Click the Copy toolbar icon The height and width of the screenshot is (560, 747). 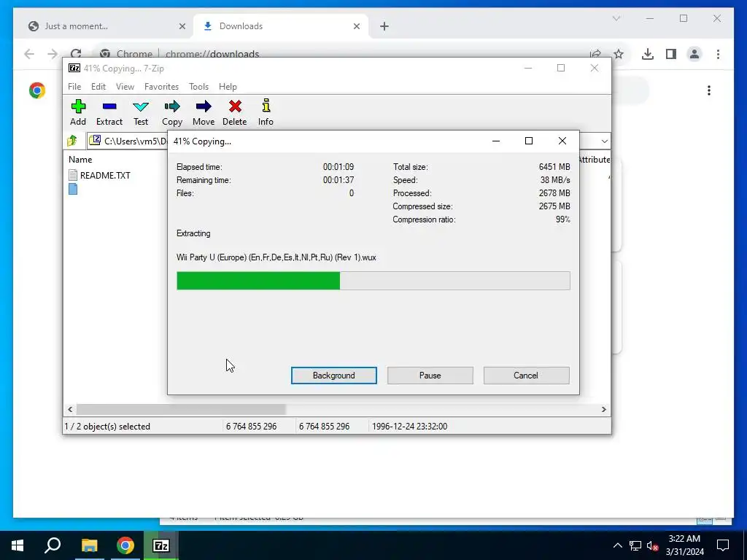(172, 112)
